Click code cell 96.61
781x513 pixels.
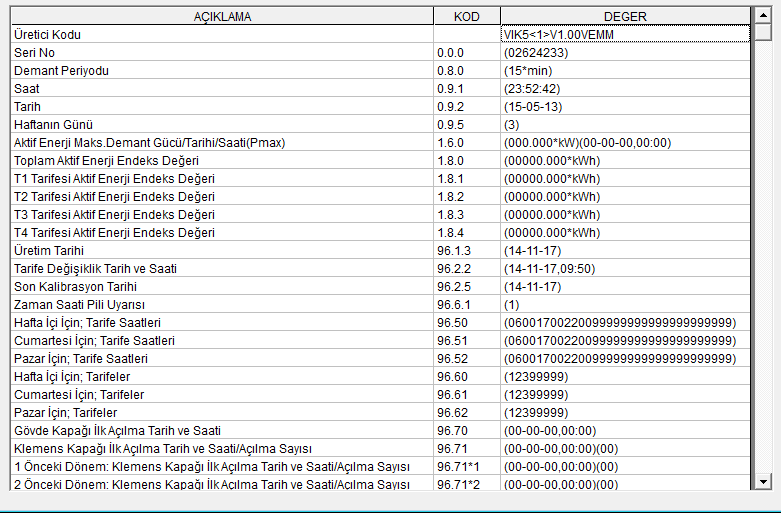[x=467, y=394]
